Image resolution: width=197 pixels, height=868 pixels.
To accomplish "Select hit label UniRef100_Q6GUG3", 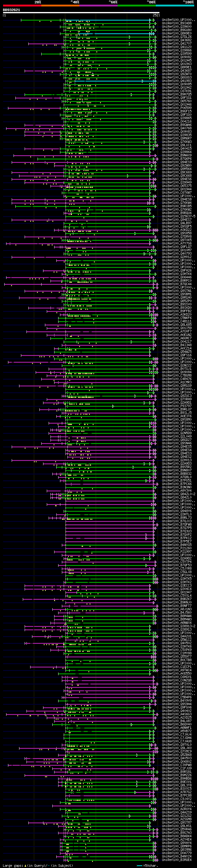I will (x=177, y=77).
